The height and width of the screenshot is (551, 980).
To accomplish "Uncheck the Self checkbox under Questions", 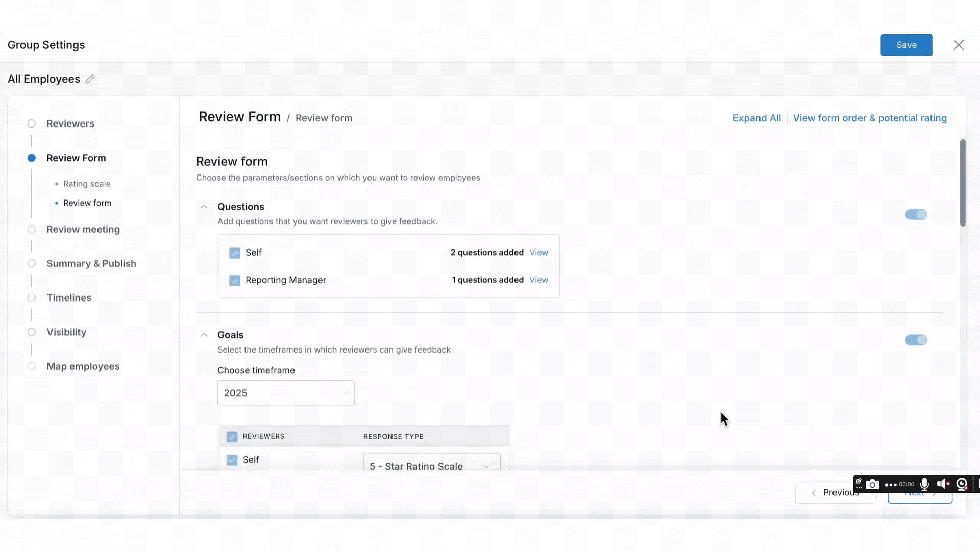I will [235, 253].
